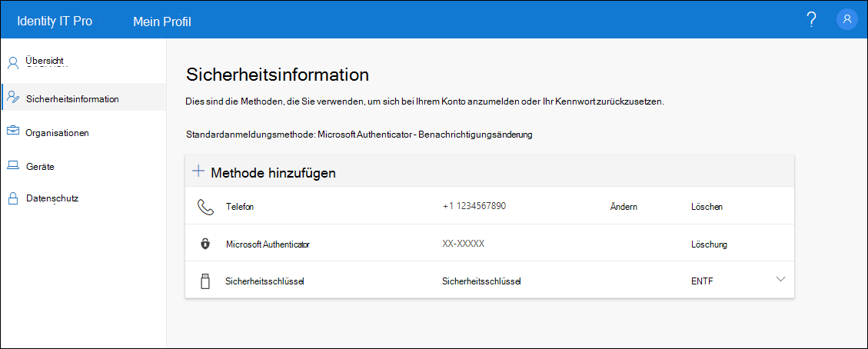Click Löschen for the Telefon method
868x349 pixels.
coord(707,207)
